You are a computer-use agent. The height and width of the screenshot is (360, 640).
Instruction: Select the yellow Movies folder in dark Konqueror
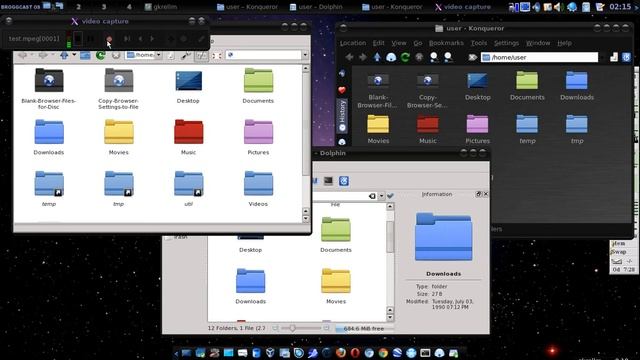click(378, 129)
